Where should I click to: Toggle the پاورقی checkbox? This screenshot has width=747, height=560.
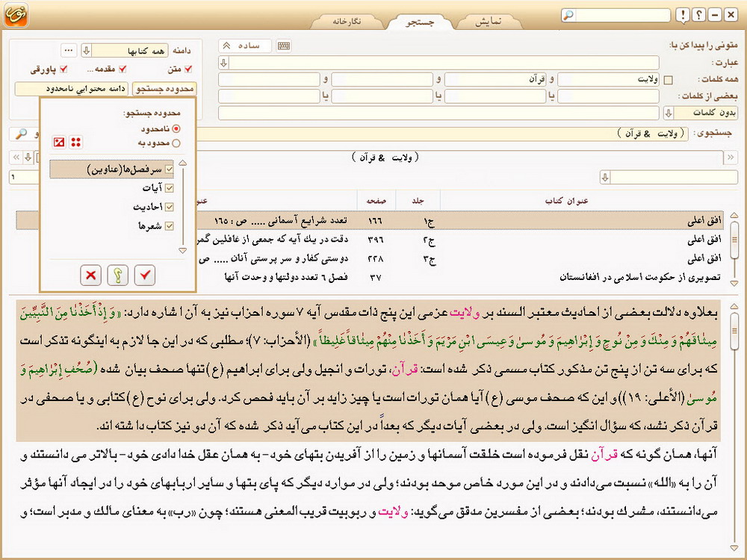(63, 69)
